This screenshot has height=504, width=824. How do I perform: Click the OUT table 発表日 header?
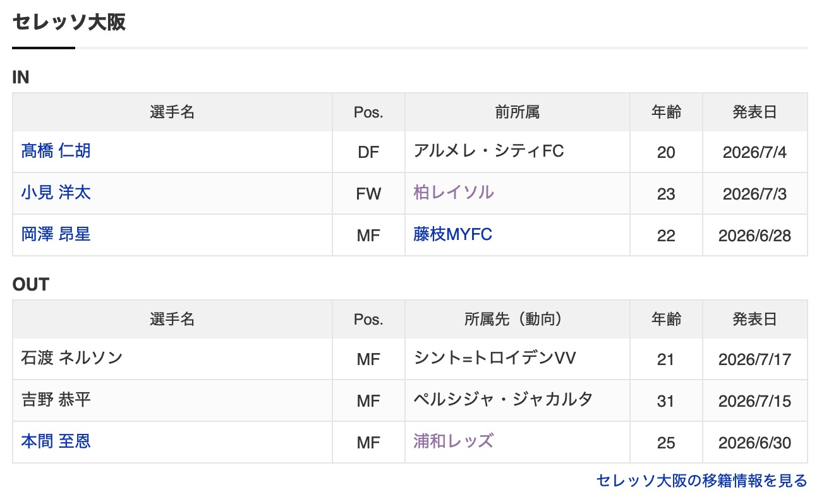coord(754,320)
